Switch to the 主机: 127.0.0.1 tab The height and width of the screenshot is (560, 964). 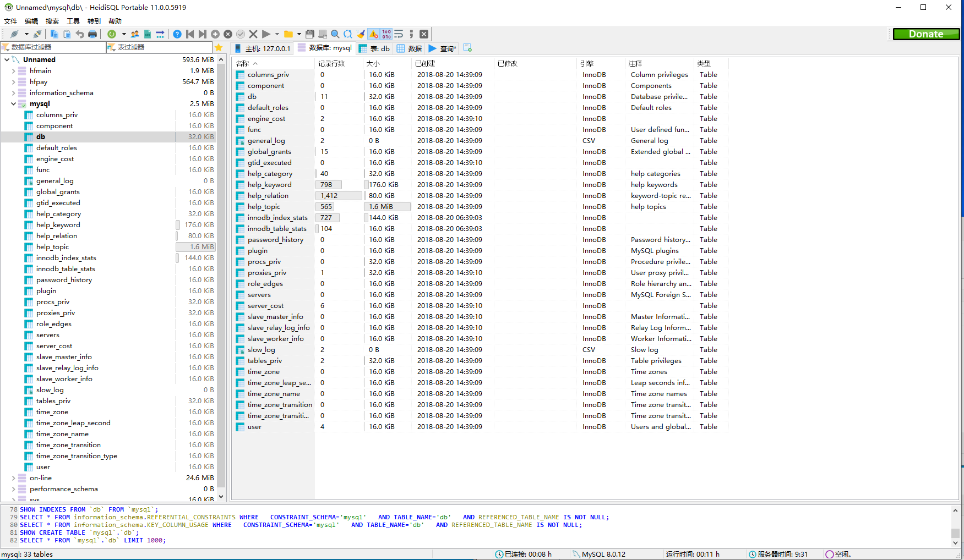point(263,48)
